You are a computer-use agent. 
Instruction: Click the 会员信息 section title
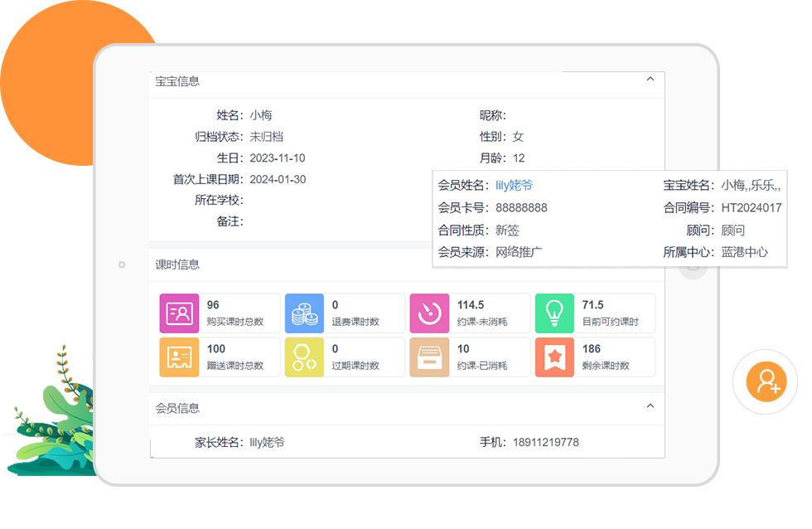click(177, 408)
